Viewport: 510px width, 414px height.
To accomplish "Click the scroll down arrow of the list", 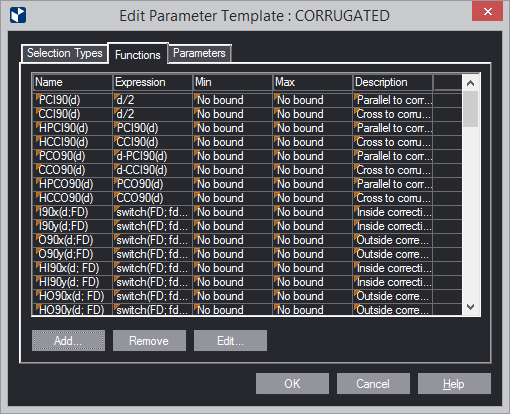I will click(x=470, y=307).
